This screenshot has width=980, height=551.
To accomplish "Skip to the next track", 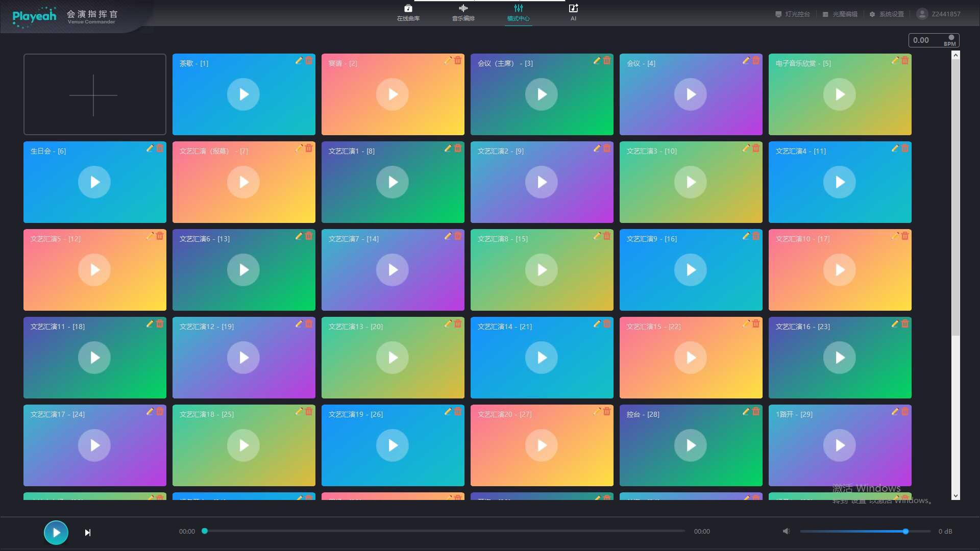I will (88, 533).
